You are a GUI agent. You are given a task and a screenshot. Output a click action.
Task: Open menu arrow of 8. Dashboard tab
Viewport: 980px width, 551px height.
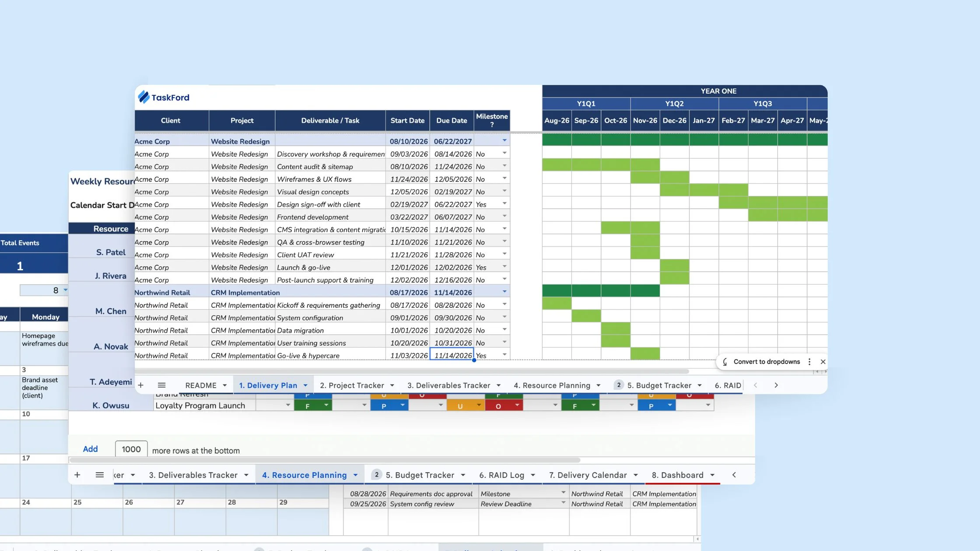712,475
